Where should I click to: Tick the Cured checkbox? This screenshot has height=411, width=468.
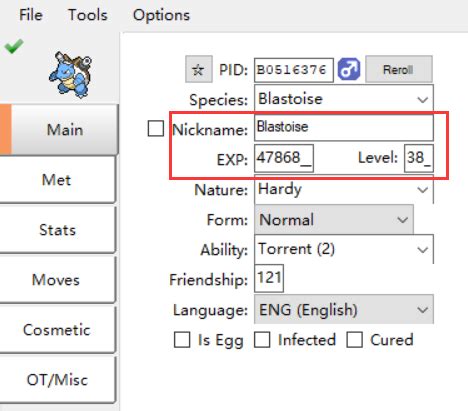pos(354,340)
